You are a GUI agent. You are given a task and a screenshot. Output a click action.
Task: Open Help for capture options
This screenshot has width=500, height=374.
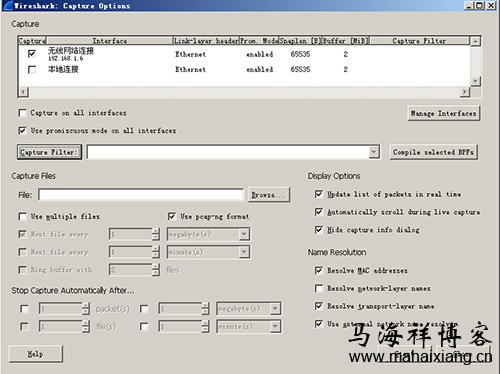click(36, 354)
